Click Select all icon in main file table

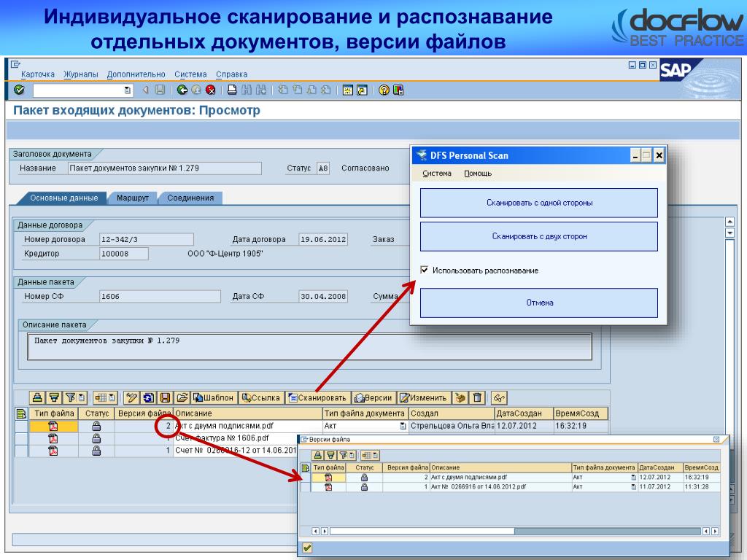coord(21,413)
